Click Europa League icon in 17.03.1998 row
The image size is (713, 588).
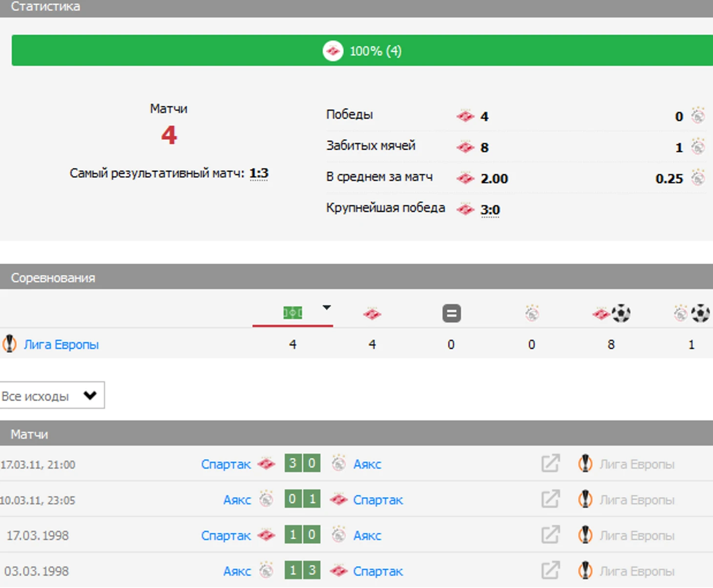(585, 535)
